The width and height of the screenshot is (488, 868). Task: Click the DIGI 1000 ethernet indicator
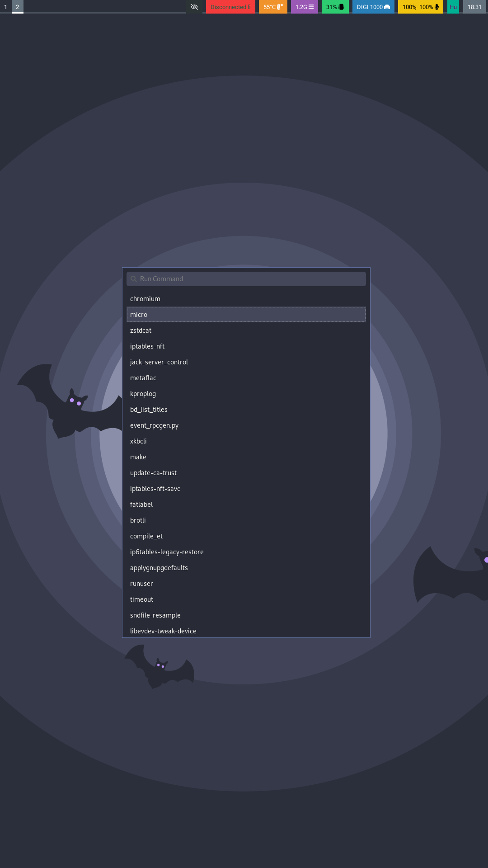click(373, 7)
